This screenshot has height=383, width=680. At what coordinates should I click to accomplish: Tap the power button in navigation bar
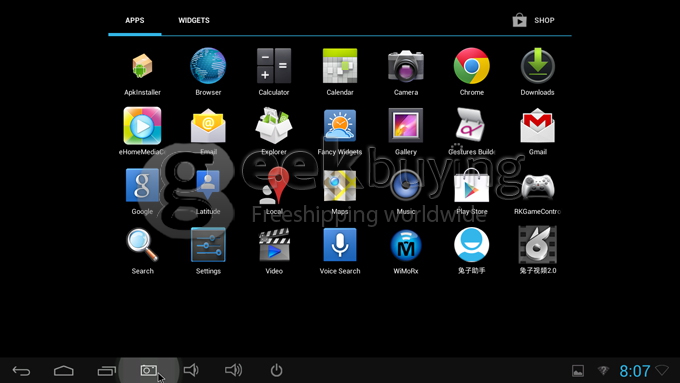276,370
